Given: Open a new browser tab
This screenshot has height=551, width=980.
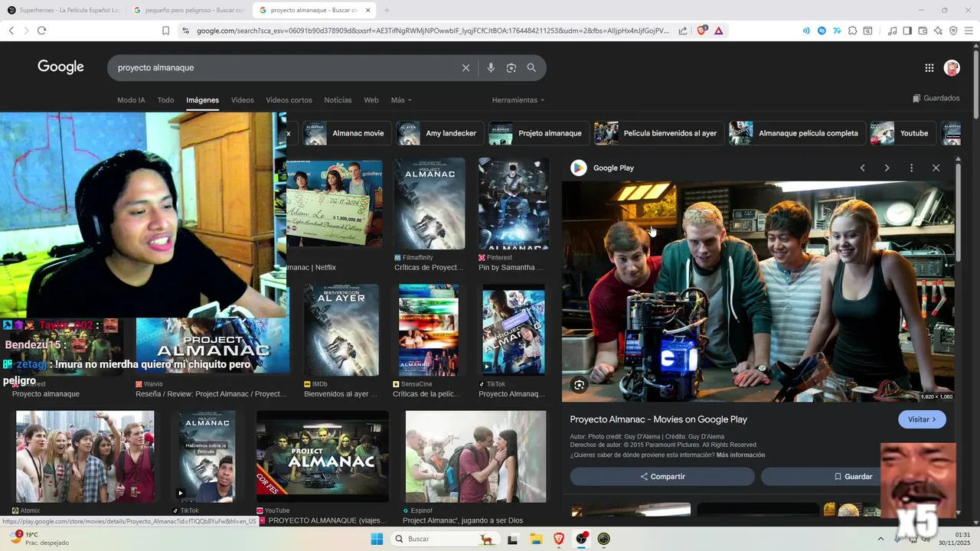Looking at the screenshot, I should tap(387, 10).
